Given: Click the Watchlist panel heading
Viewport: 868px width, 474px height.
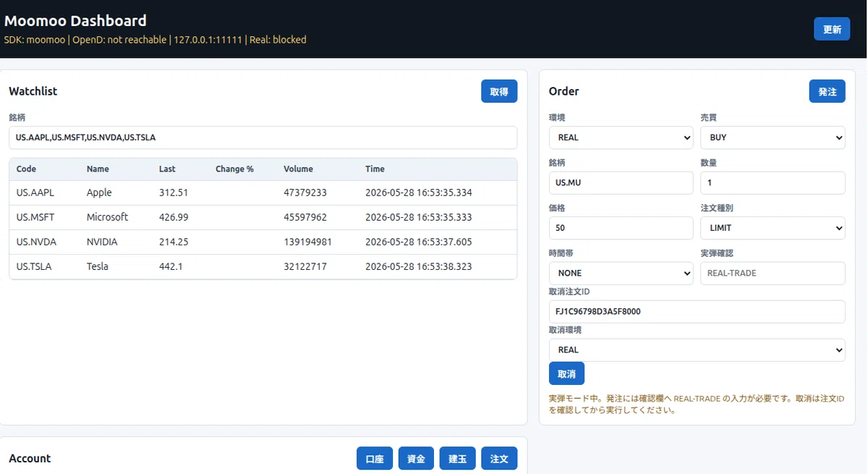Looking at the screenshot, I should [x=33, y=91].
